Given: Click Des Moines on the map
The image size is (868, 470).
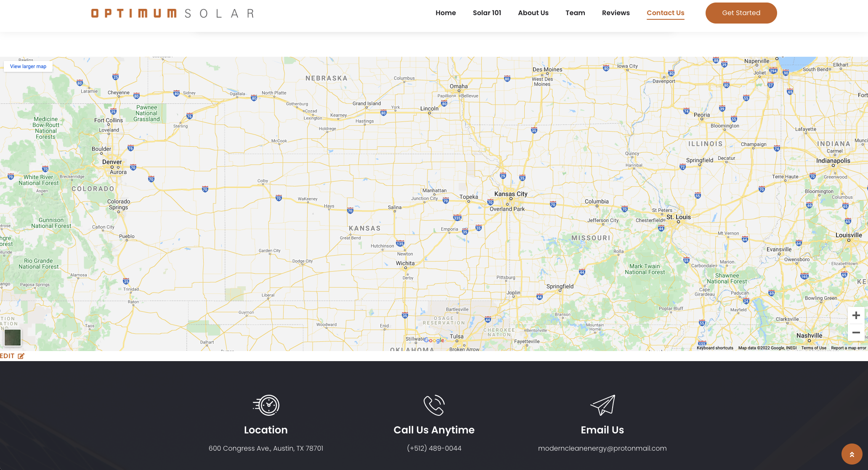Looking at the screenshot, I should click(x=547, y=70).
